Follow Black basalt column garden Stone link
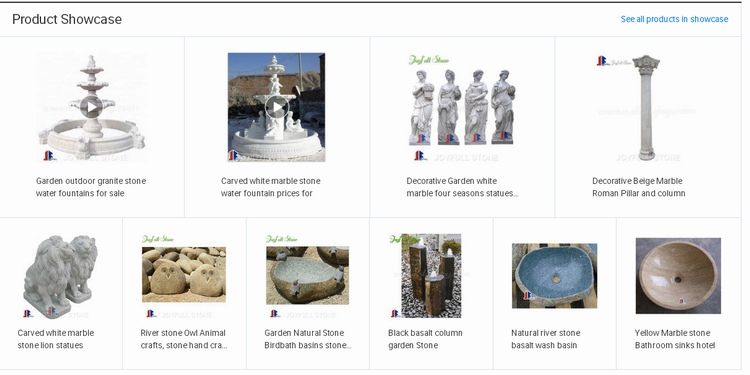 pos(425,339)
